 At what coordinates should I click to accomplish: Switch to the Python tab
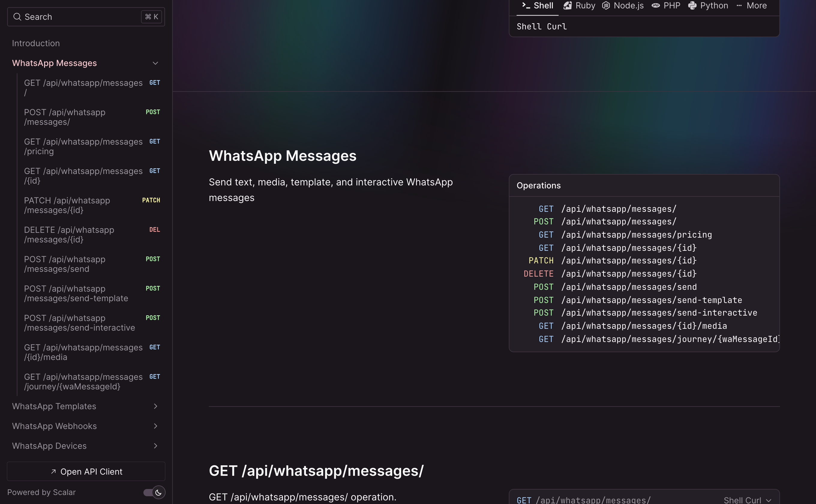pos(708,6)
